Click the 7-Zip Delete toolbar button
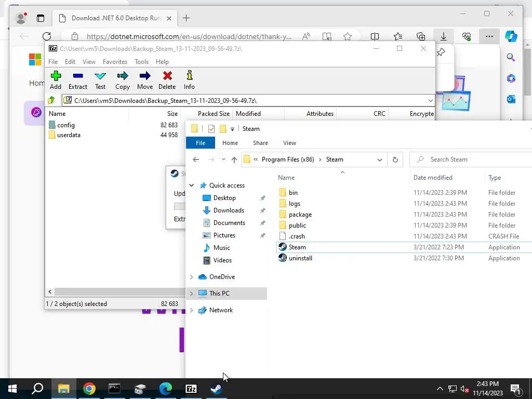Viewport: 532px width, 399px height. point(167,80)
